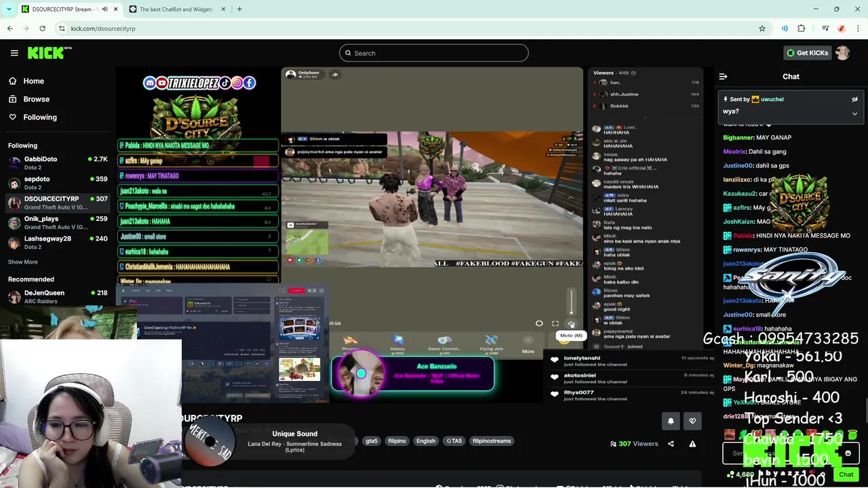Select the filipinostreams tag
Screen dimensions: 868x488
coord(492,441)
